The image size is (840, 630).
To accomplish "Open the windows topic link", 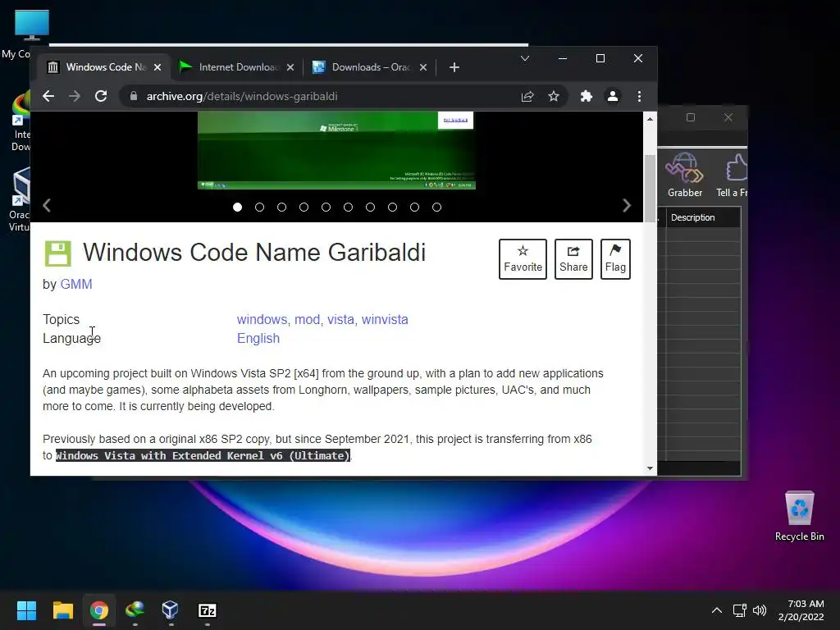I will 262,320.
